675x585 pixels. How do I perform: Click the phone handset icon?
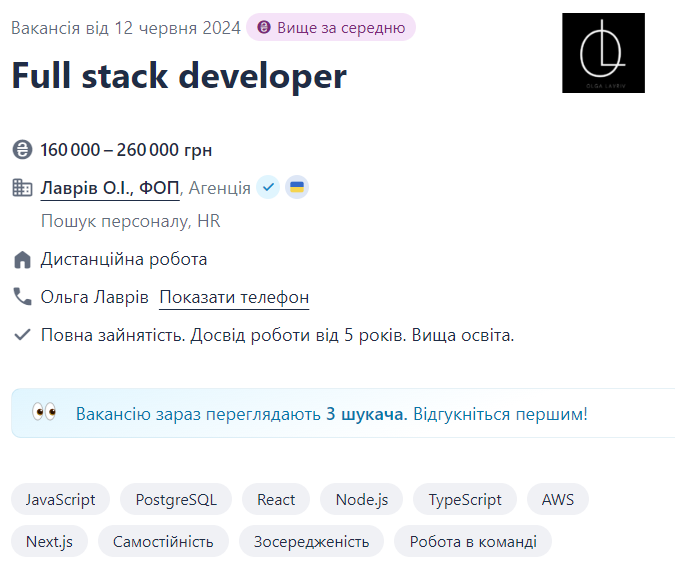[22, 297]
